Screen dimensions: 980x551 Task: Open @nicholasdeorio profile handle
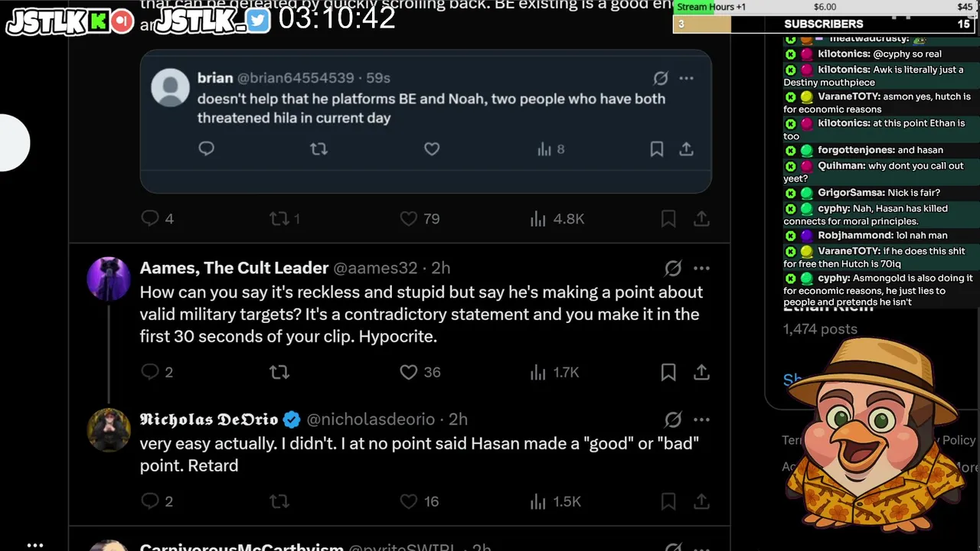pos(371,419)
